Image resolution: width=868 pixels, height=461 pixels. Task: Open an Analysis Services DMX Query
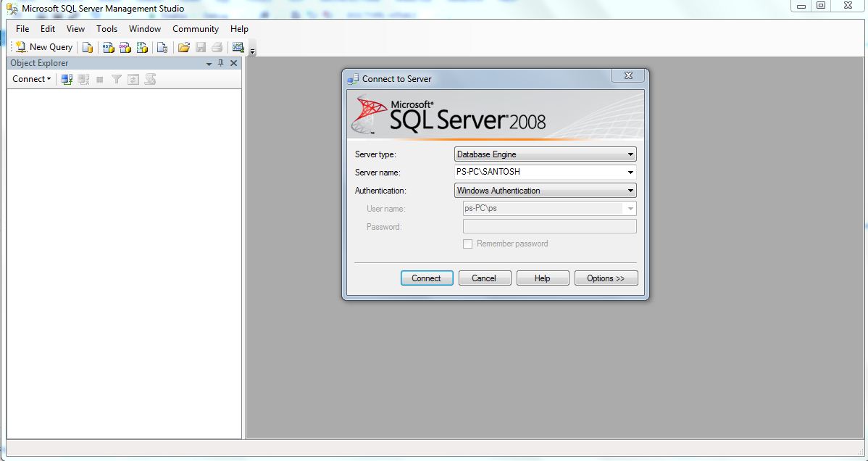point(125,48)
